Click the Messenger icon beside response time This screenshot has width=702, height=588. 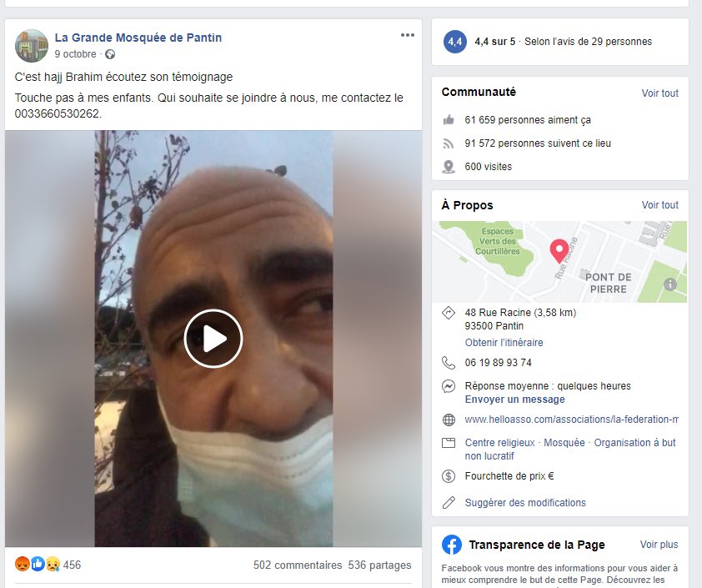[449, 386]
